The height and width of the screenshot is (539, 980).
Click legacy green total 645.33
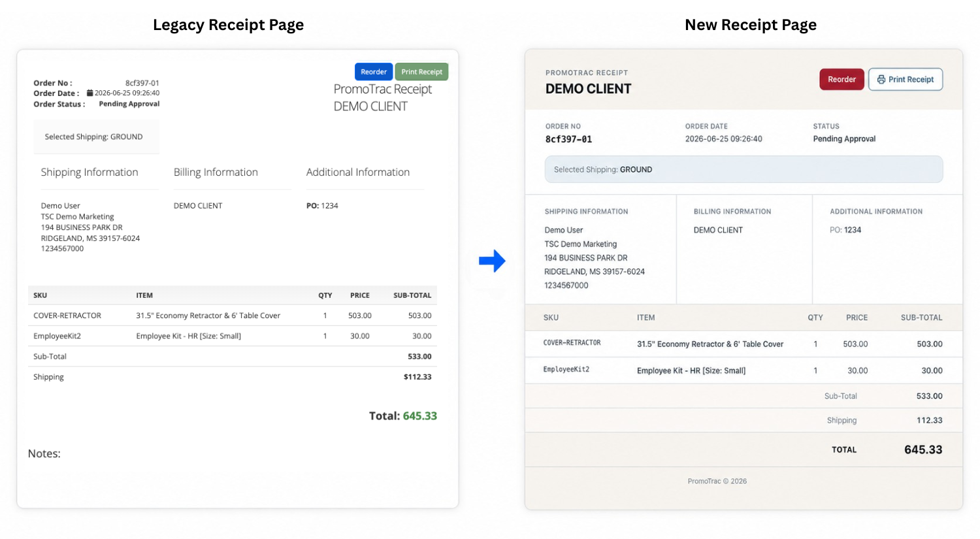click(420, 416)
